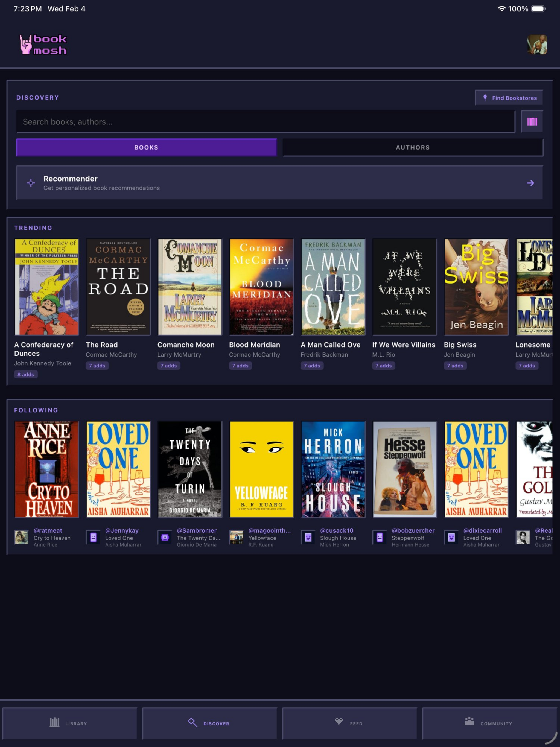
Task: Switch to the Books tab
Action: (x=146, y=148)
